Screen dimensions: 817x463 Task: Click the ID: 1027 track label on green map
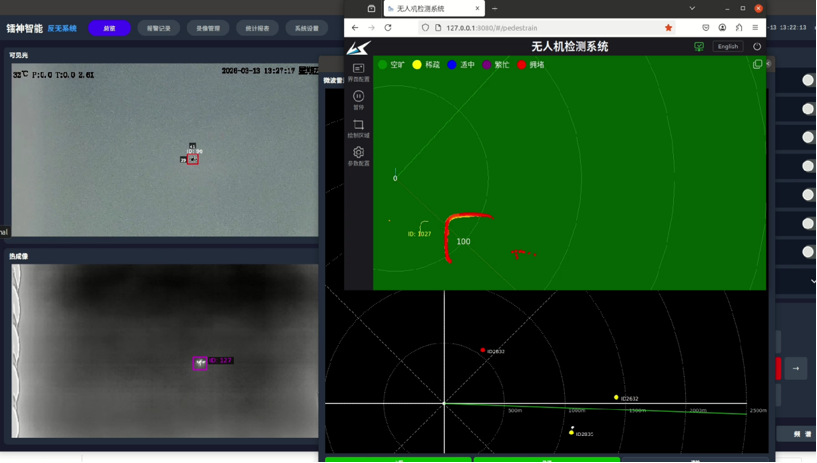click(x=419, y=234)
